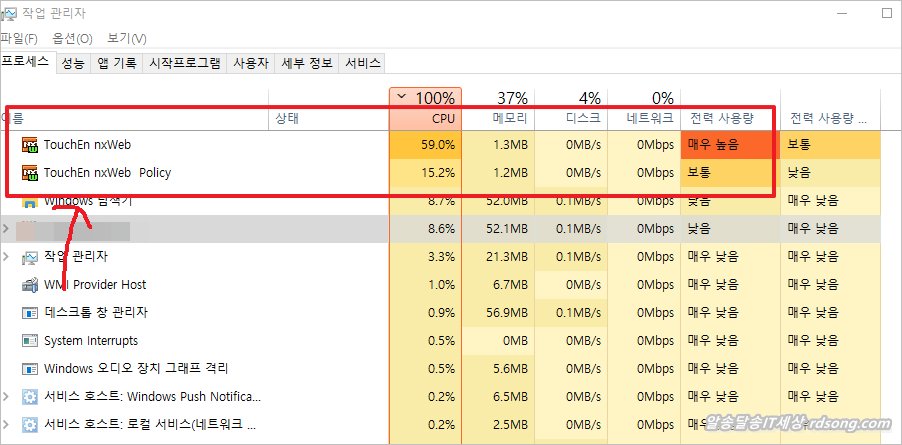Screen dimensions: 902x445
Task: Click the 1.3MB memory value
Action: 510,145
